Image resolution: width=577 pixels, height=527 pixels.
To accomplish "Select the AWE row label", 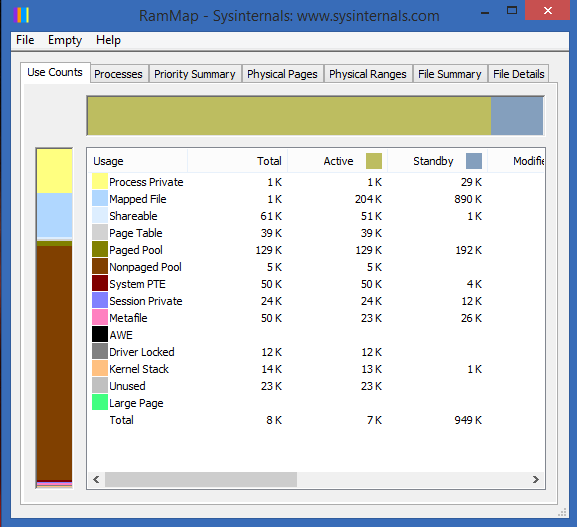I will pyautogui.click(x=121, y=335).
